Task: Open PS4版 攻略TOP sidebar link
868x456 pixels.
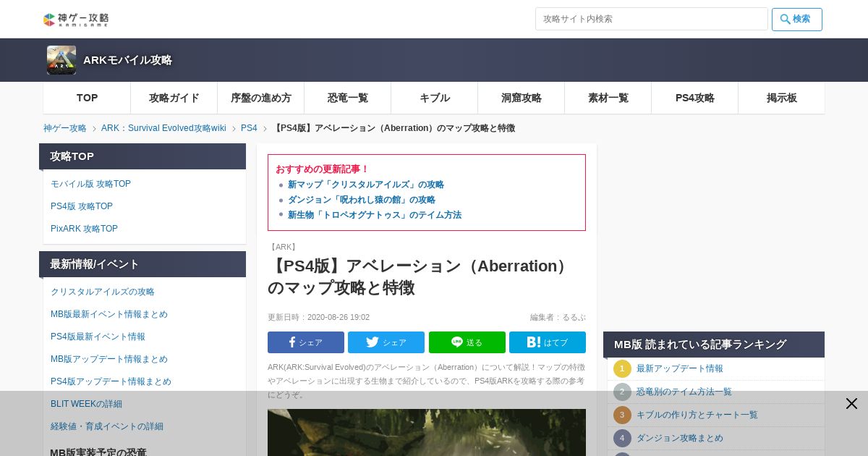Action: click(82, 206)
